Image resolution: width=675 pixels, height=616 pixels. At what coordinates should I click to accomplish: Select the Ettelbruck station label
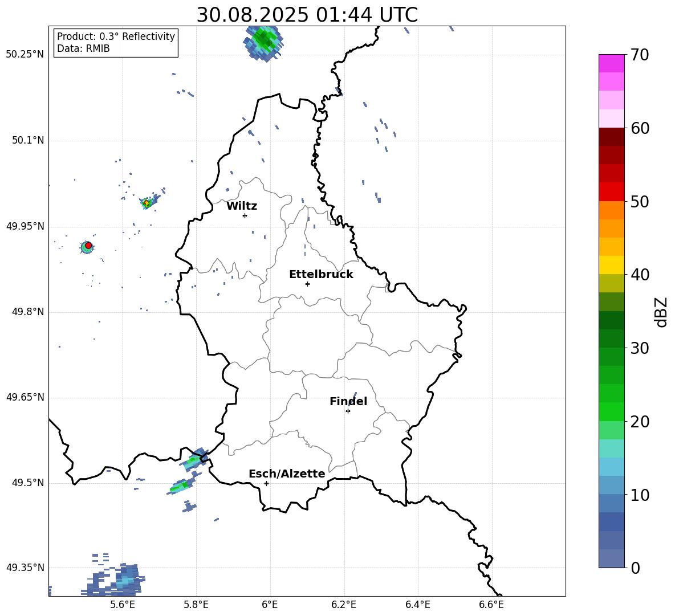[321, 275]
